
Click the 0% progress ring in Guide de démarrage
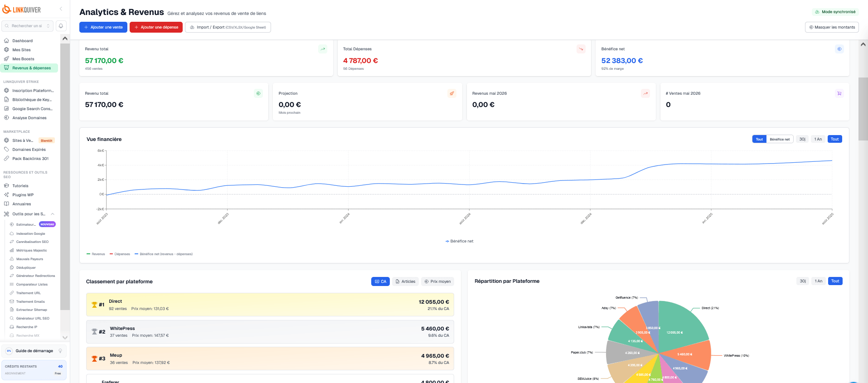(x=9, y=351)
